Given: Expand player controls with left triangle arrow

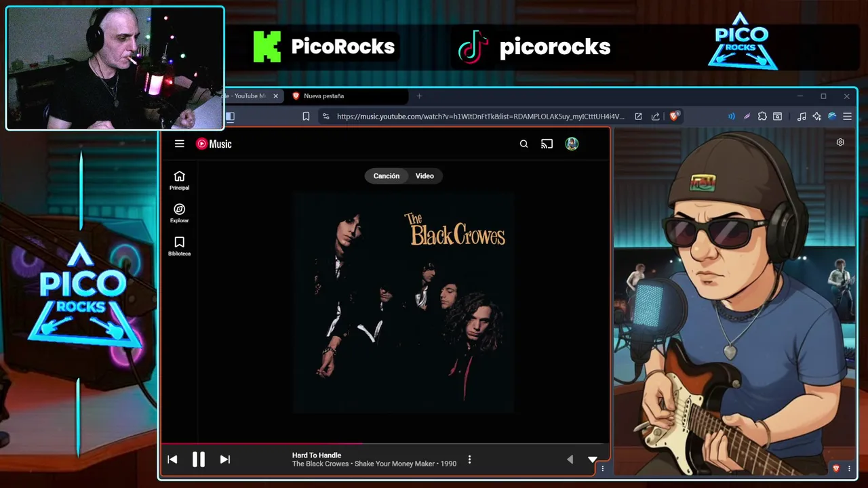Looking at the screenshot, I should click(x=570, y=460).
